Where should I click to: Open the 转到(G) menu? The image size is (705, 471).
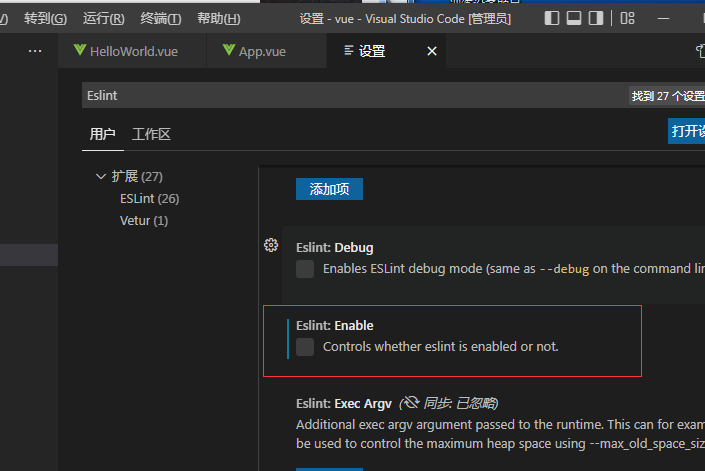[x=45, y=18]
